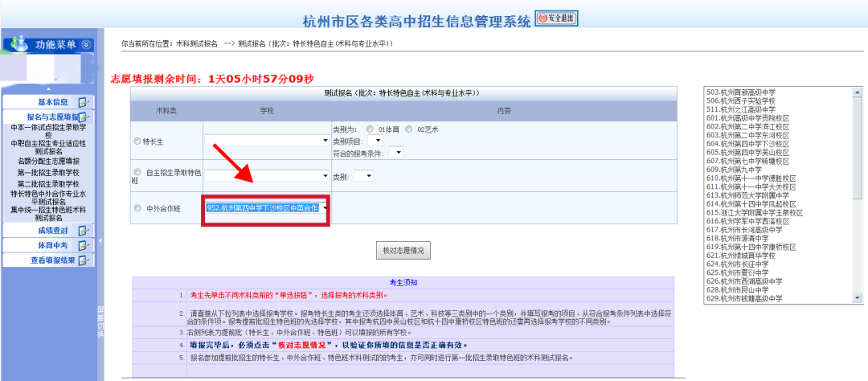
Task: Click the 安全退出 logout icon button
Action: pyautogui.click(x=557, y=18)
